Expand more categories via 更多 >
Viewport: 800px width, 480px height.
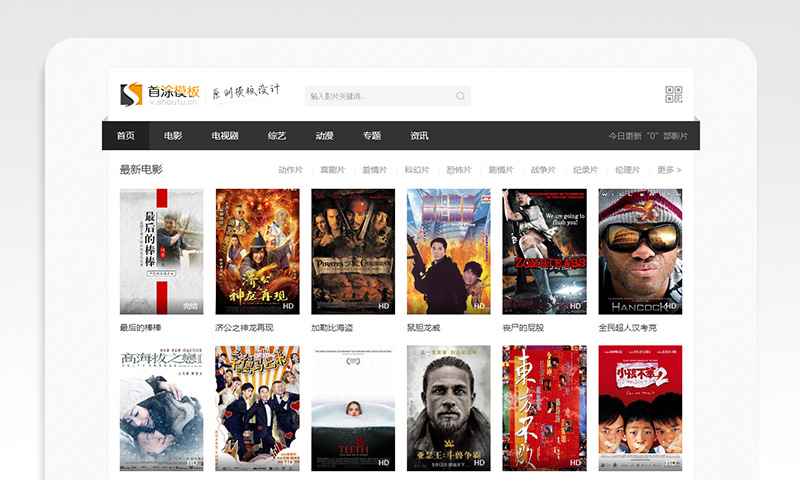[x=669, y=170]
